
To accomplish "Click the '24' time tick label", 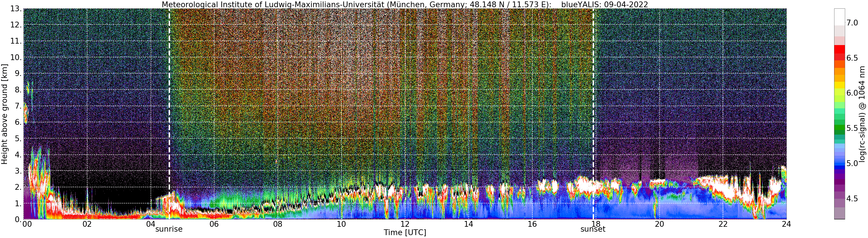I will [786, 224].
